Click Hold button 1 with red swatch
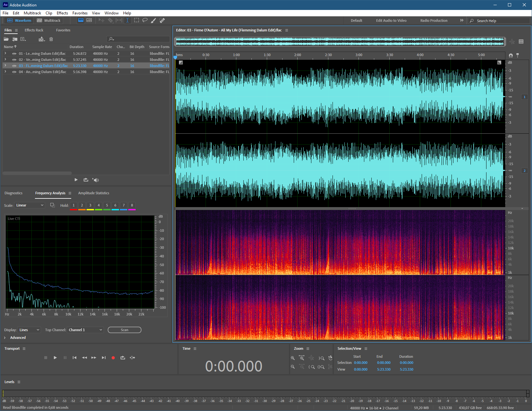 tap(73, 205)
